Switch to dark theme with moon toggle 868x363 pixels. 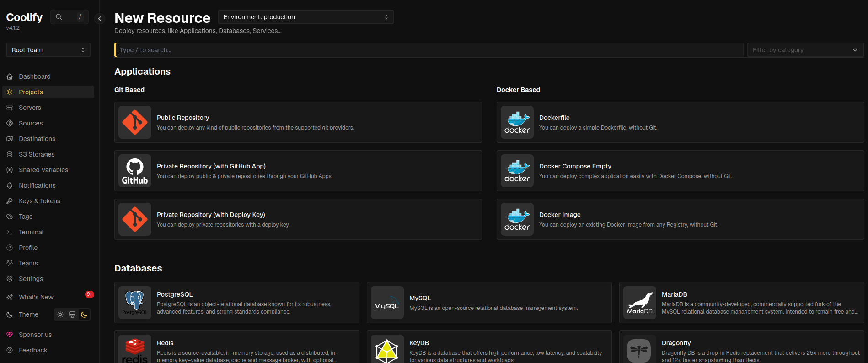[84, 314]
